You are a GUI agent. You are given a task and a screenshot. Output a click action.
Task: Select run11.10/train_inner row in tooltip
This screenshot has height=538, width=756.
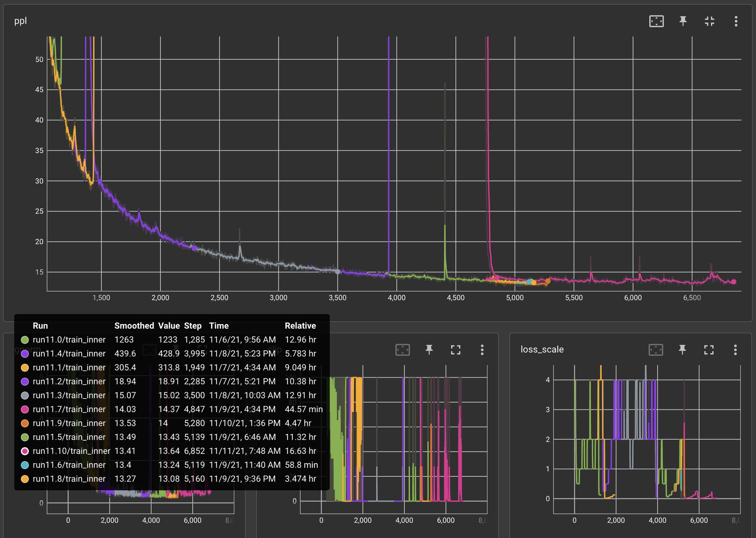[71, 451]
